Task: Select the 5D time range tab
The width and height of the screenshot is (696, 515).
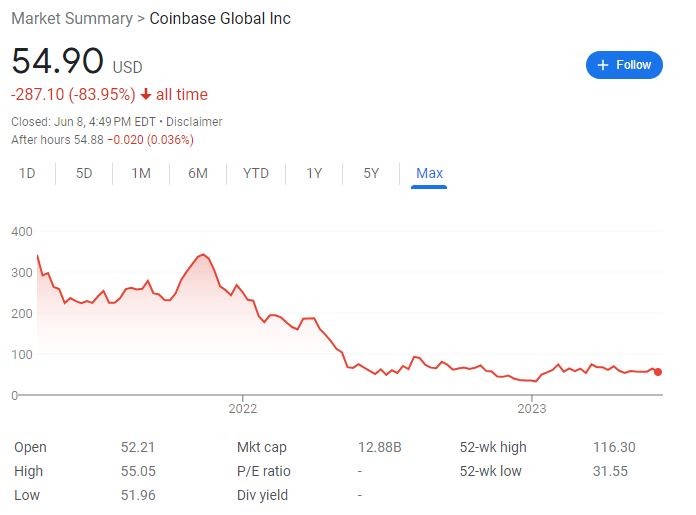Action: point(84,173)
